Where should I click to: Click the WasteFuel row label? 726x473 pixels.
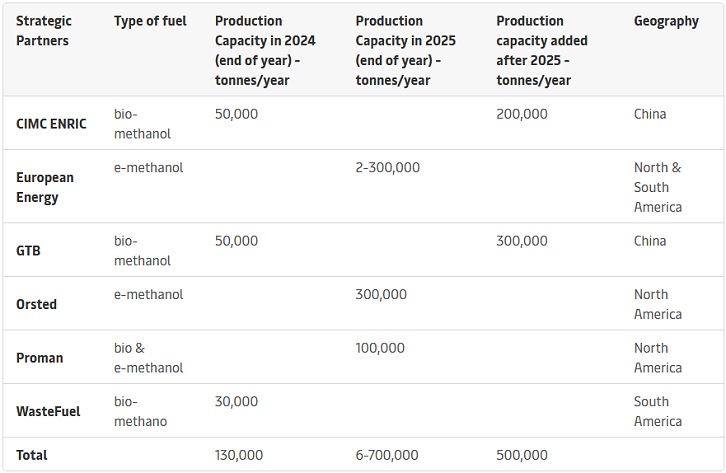tap(48, 411)
